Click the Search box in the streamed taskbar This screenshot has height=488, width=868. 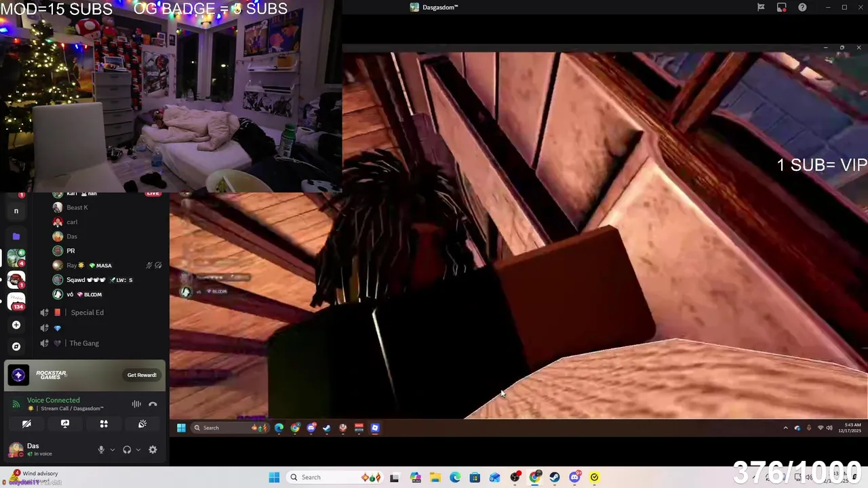[229, 428]
